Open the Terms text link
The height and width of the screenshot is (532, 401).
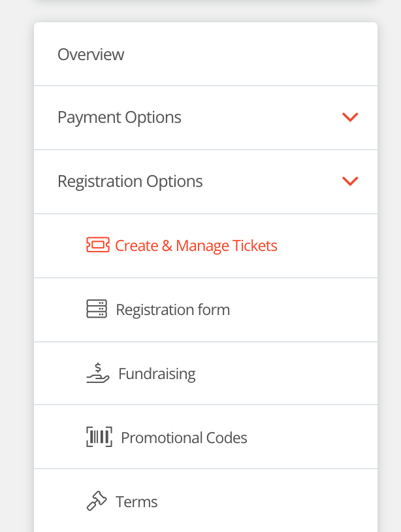(x=136, y=502)
